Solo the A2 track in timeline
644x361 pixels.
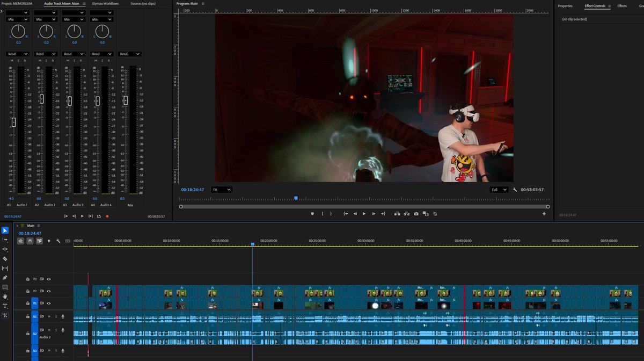[x=55, y=330]
